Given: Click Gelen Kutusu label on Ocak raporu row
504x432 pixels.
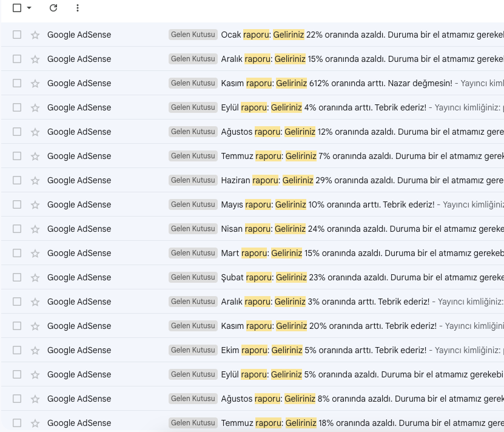Looking at the screenshot, I should 193,35.
